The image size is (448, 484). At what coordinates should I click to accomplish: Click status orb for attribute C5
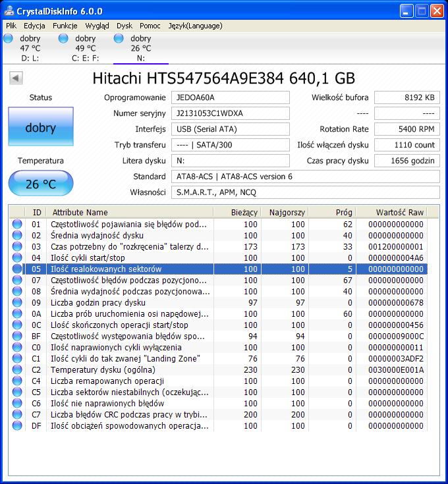[x=17, y=392]
